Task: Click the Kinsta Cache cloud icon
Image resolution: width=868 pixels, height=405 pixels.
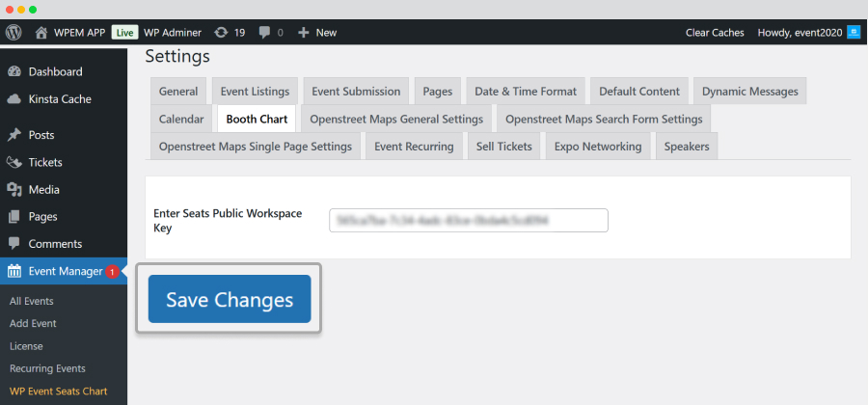Action: [14, 99]
